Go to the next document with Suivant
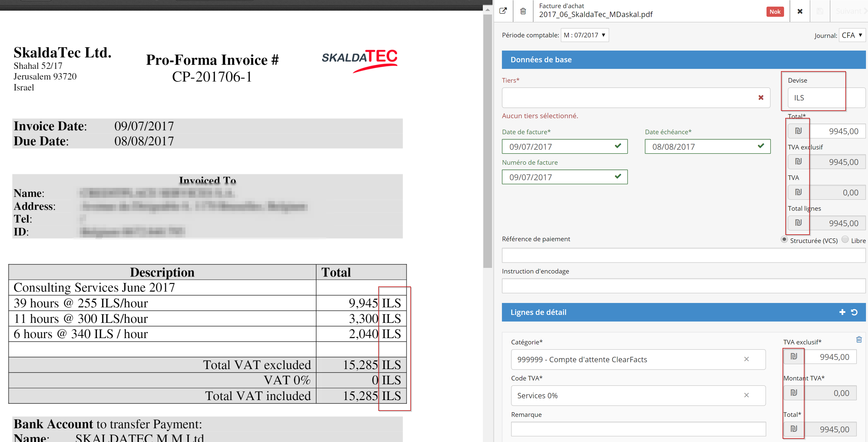Image resolution: width=868 pixels, height=442 pixels. [x=851, y=11]
